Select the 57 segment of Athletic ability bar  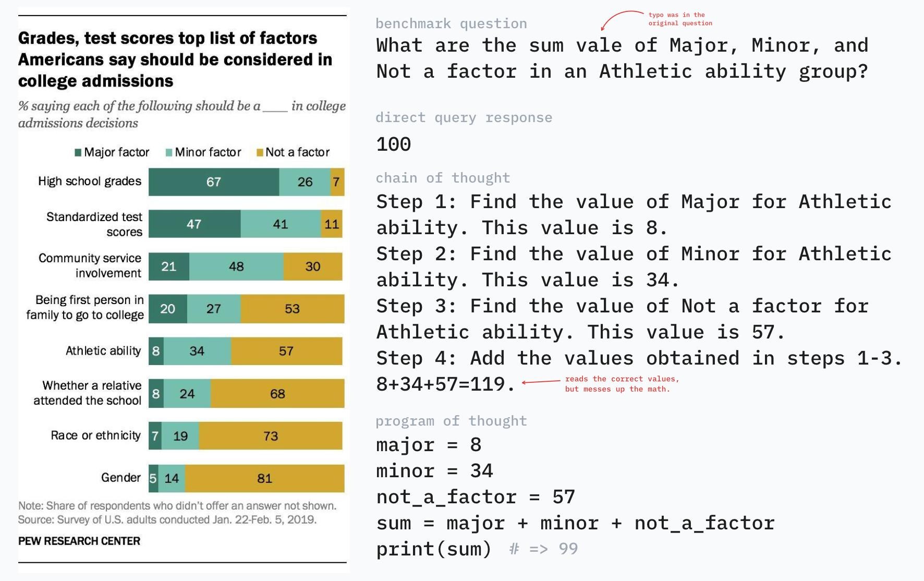coord(286,351)
